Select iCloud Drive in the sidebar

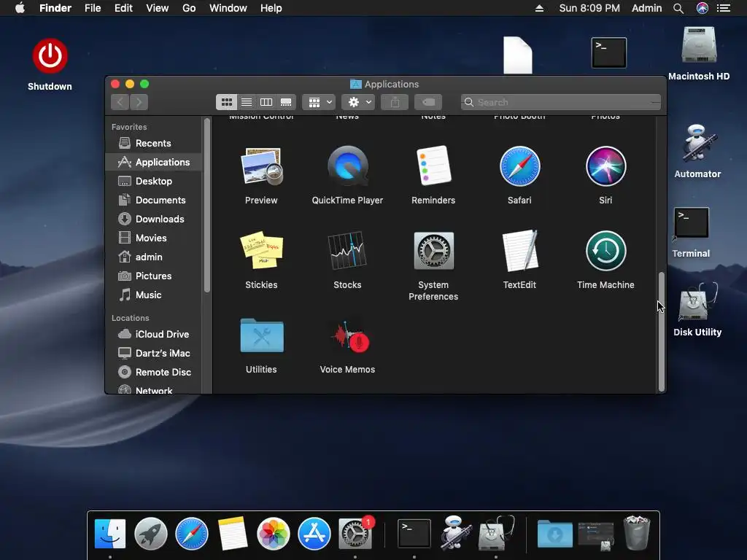pos(153,334)
